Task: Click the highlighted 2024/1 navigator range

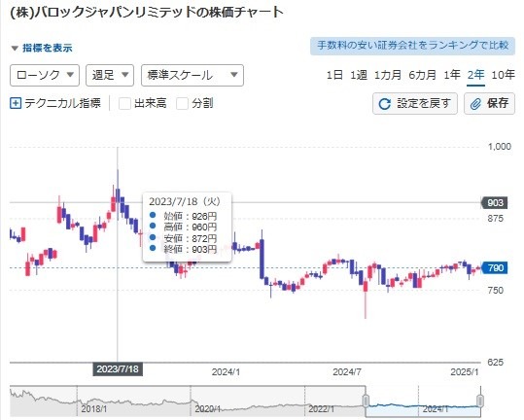Action: coord(423,402)
